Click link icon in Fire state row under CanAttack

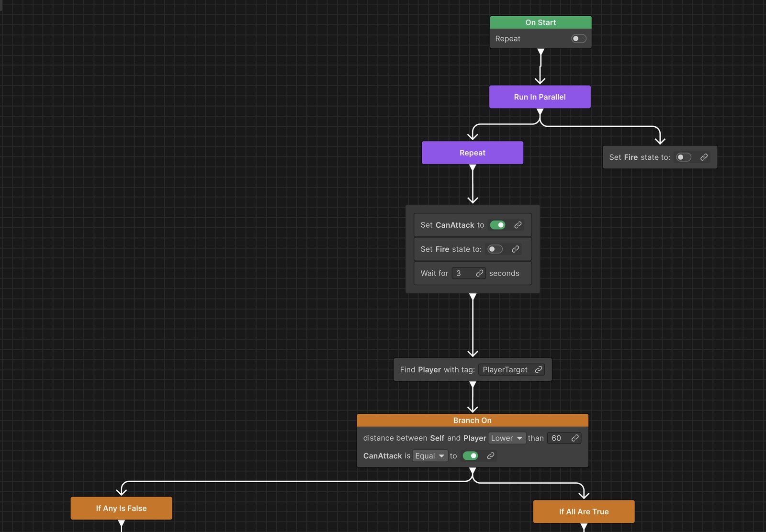point(516,249)
